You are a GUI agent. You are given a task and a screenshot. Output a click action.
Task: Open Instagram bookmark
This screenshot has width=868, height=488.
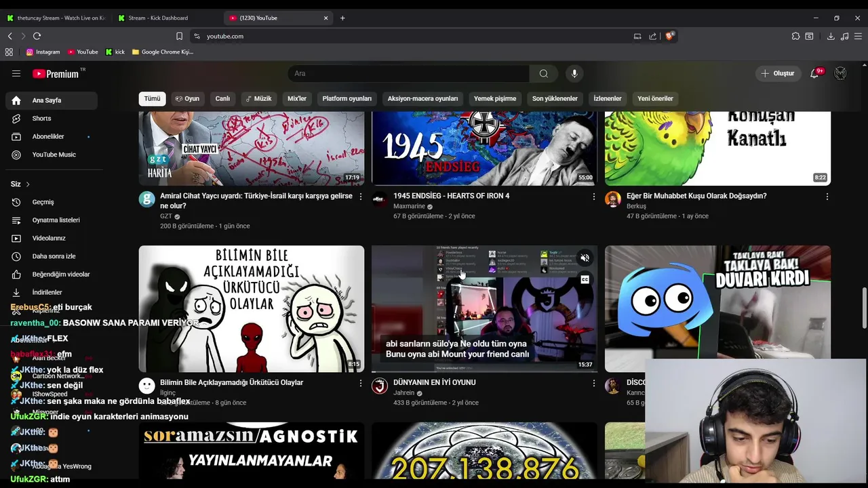pos(43,52)
